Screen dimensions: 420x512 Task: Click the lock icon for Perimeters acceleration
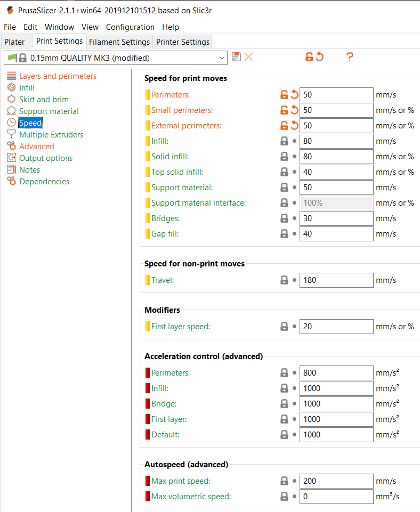[x=284, y=373]
